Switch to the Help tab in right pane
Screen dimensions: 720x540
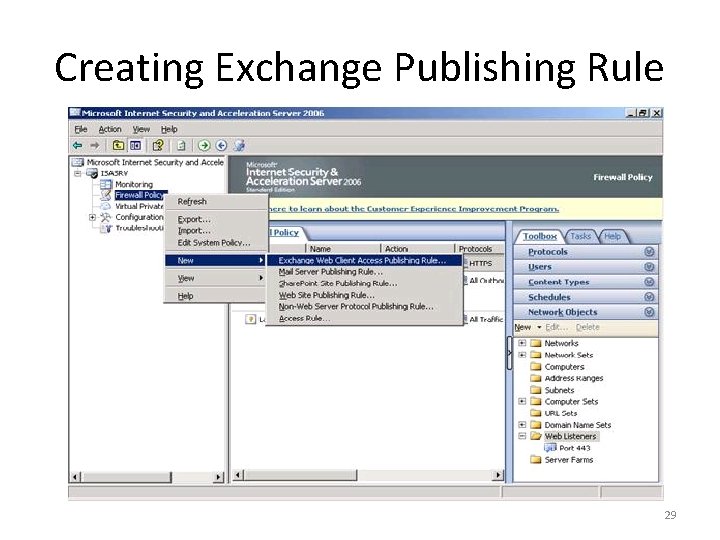613,236
